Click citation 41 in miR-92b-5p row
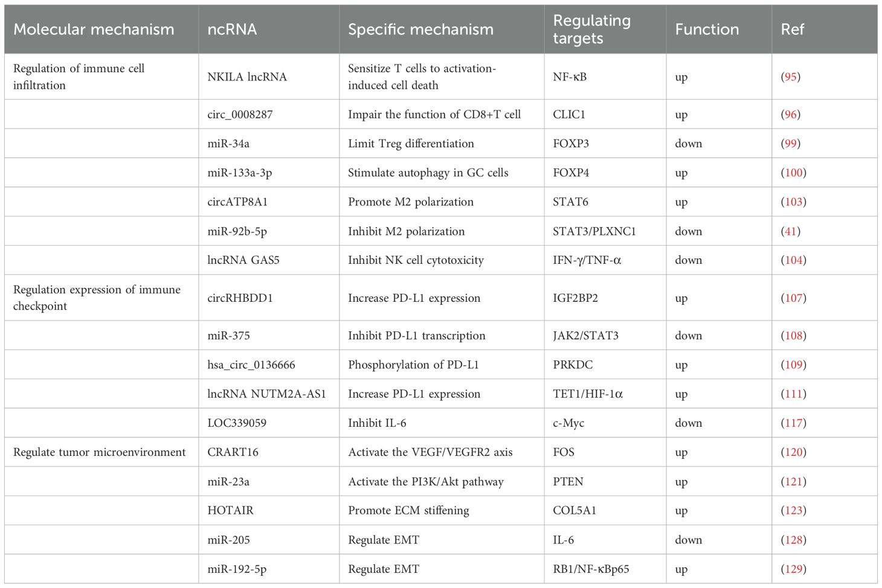 (790, 231)
